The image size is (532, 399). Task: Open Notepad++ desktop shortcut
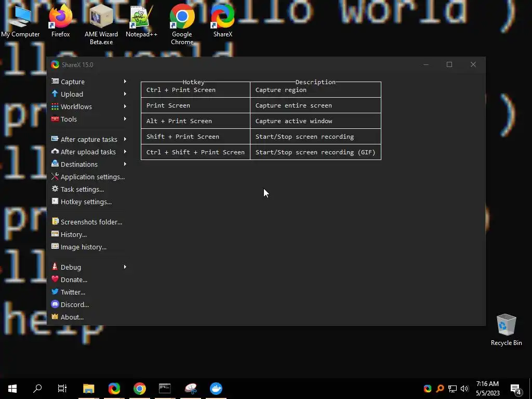click(x=141, y=21)
